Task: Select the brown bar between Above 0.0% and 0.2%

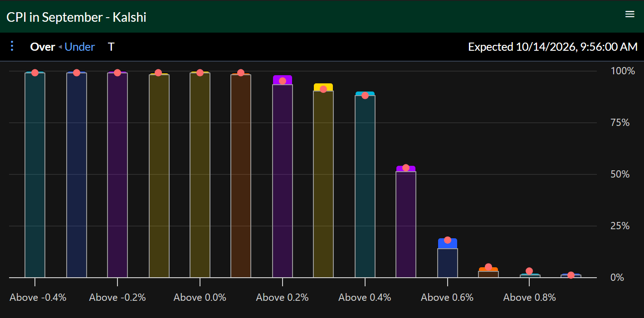Action: pos(241,176)
